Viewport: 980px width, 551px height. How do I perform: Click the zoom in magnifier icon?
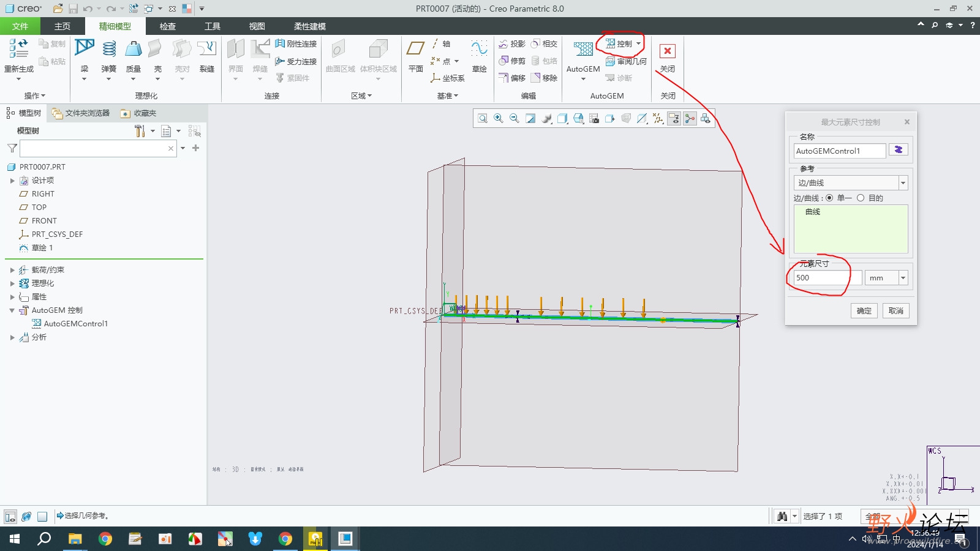click(499, 118)
